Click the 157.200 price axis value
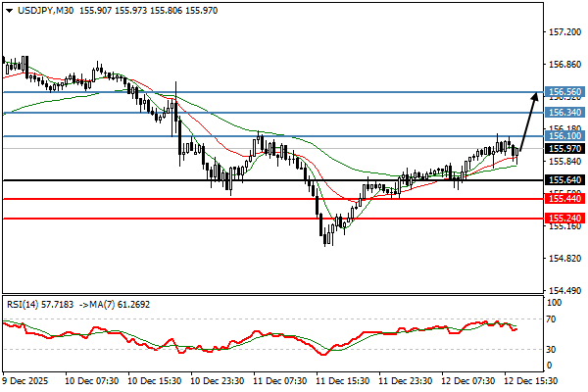 click(x=563, y=32)
